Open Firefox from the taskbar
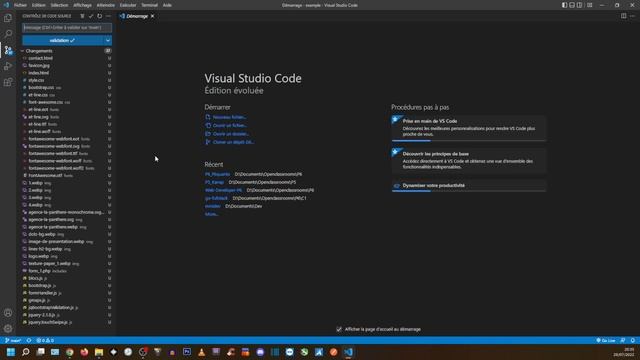 (x=84, y=352)
